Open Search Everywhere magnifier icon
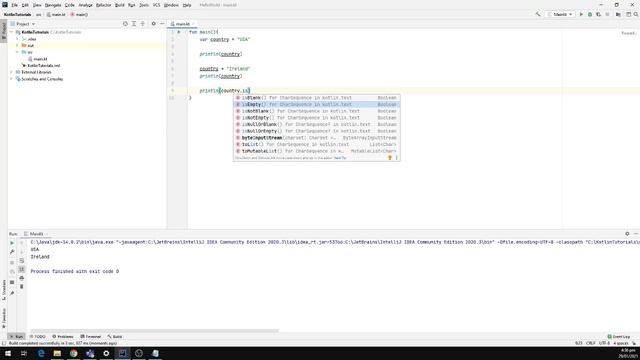 [636, 14]
